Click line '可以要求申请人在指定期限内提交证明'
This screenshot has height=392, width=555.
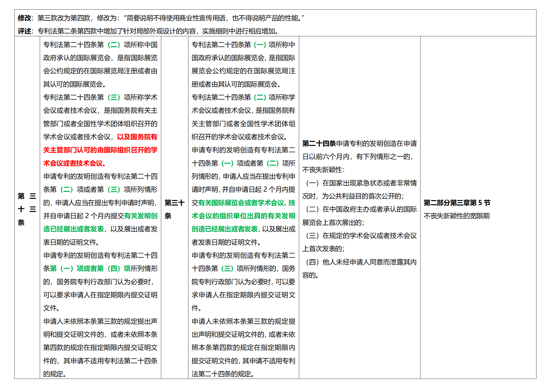[100, 295]
